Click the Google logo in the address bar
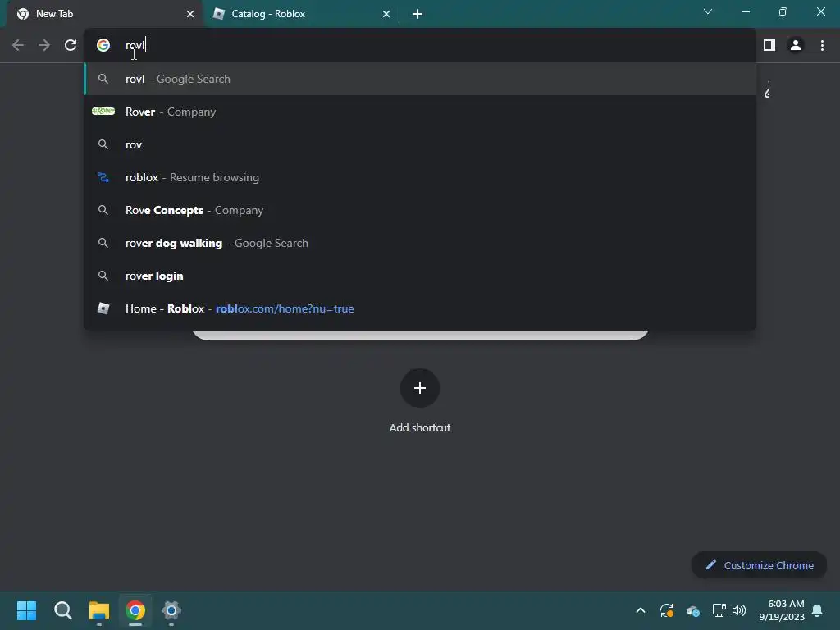This screenshot has width=840, height=630. [x=103, y=46]
